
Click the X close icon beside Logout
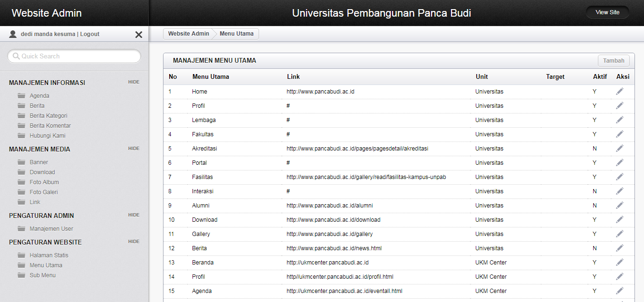pos(139,35)
